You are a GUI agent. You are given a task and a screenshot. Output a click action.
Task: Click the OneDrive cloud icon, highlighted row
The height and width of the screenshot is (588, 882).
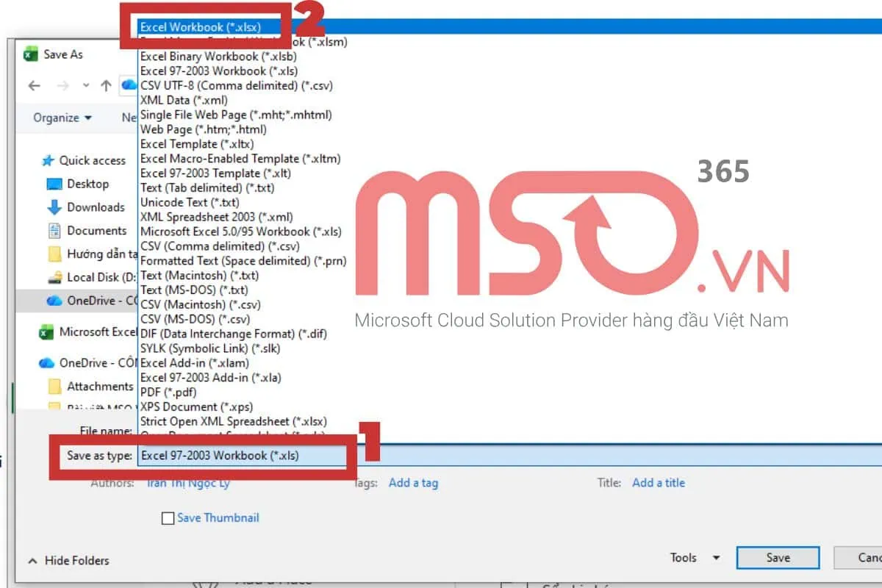pyautogui.click(x=54, y=300)
